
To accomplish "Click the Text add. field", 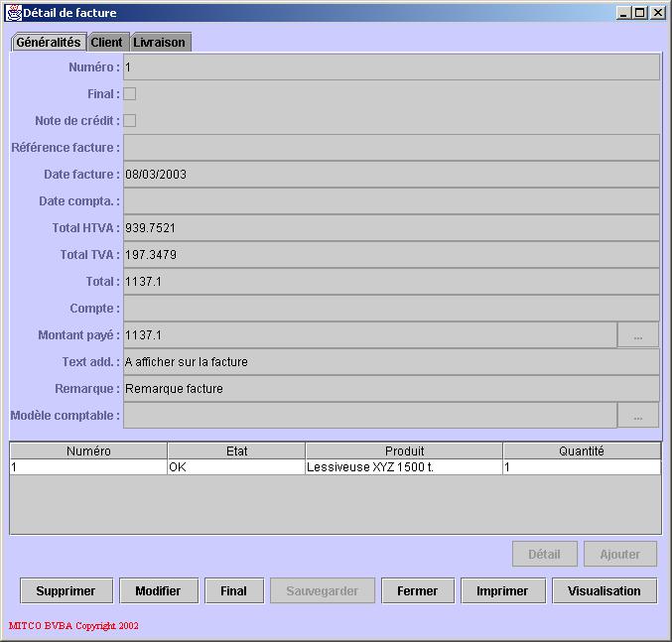I will (391, 361).
